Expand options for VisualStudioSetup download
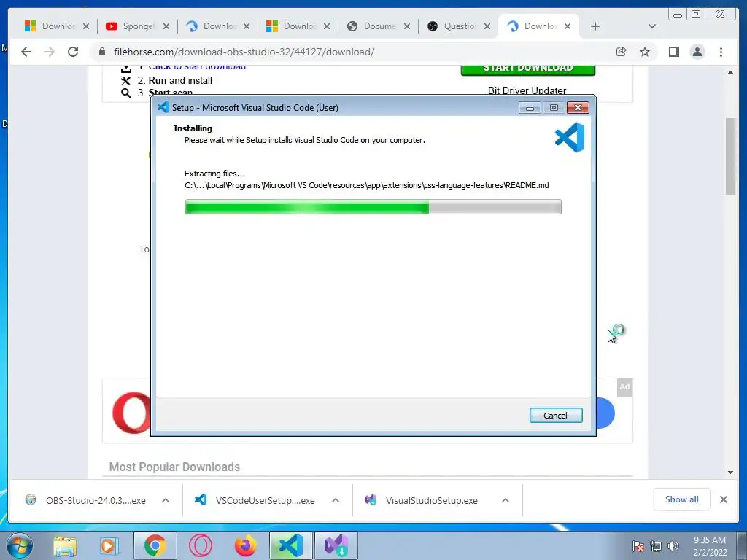 [506, 500]
